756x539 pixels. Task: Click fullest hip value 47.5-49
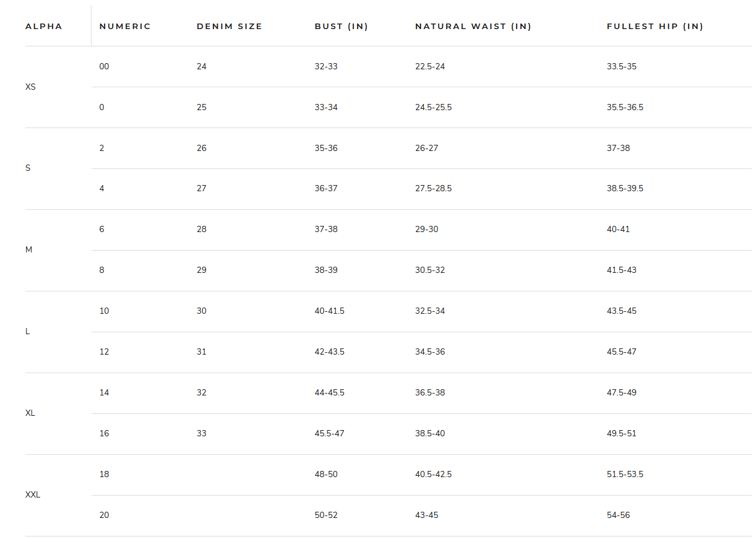tap(621, 393)
